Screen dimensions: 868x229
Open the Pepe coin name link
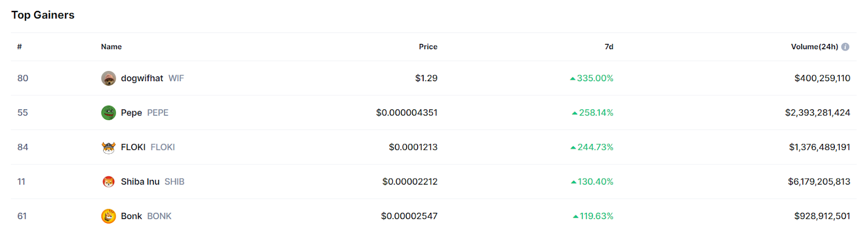131,113
